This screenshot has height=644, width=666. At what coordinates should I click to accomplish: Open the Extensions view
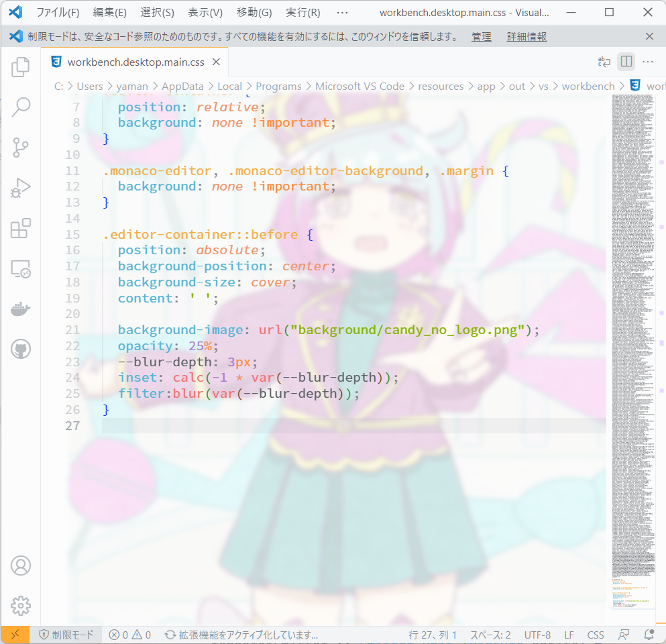pos(20,228)
